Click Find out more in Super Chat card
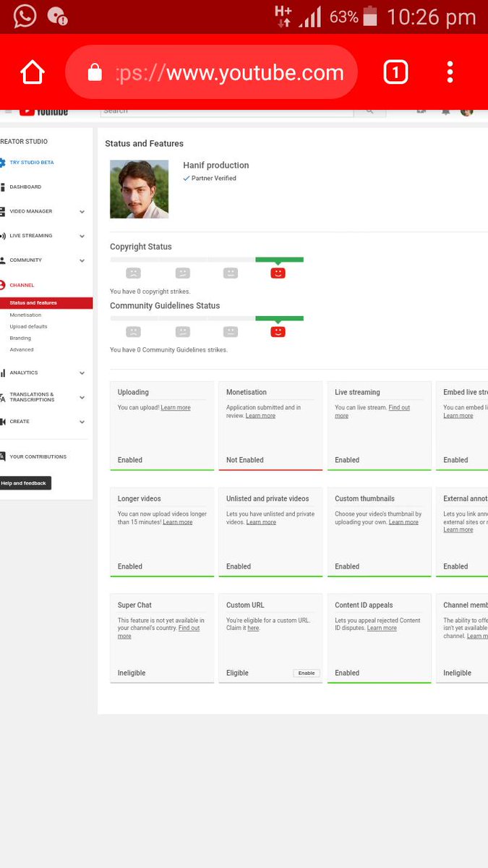The image size is (488, 868). (158, 631)
